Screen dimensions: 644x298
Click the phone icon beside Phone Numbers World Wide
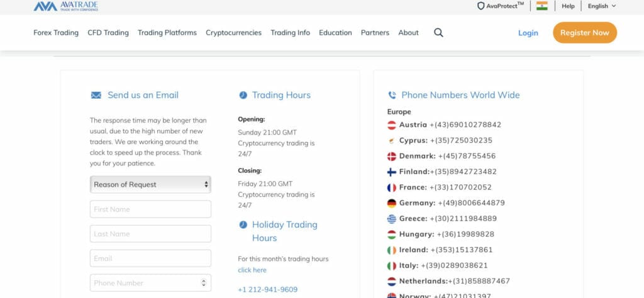click(x=392, y=95)
